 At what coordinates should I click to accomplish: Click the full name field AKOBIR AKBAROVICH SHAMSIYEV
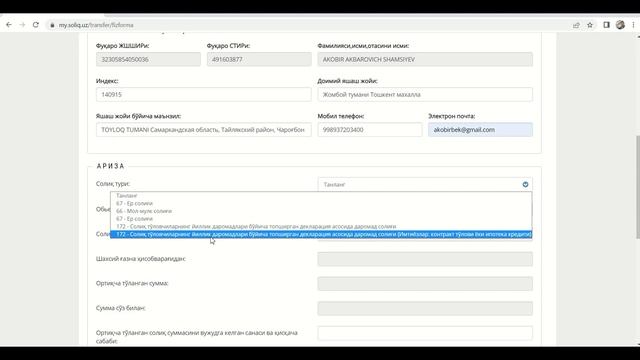point(425,59)
